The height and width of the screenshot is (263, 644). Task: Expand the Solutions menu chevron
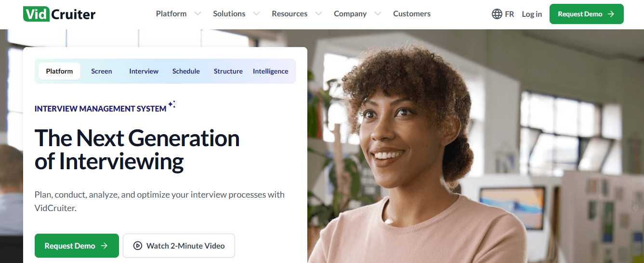tap(256, 13)
